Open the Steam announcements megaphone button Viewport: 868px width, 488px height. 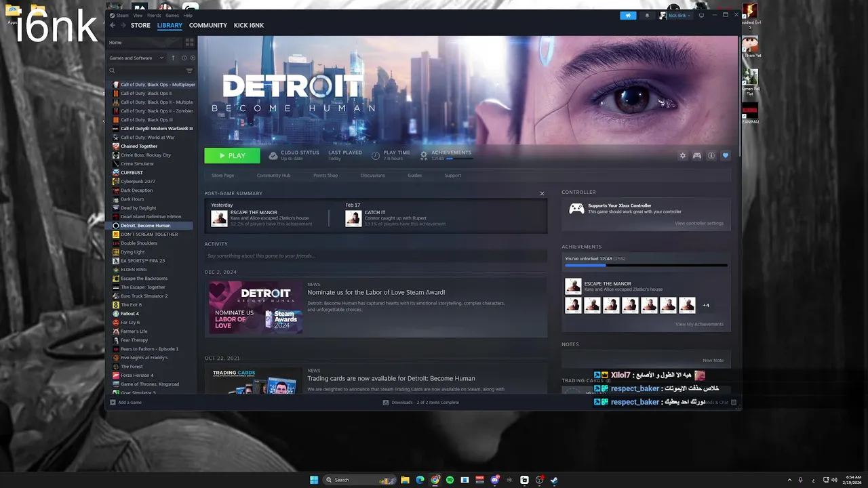[628, 15]
